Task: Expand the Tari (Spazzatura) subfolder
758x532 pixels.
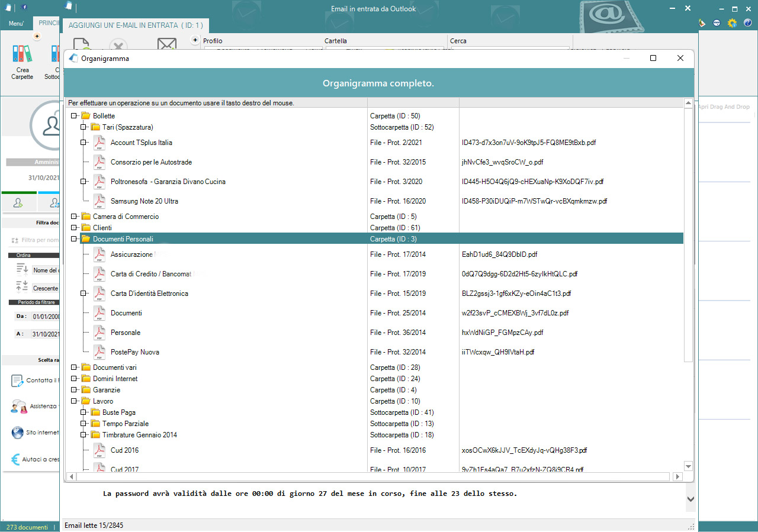Action: coord(83,127)
